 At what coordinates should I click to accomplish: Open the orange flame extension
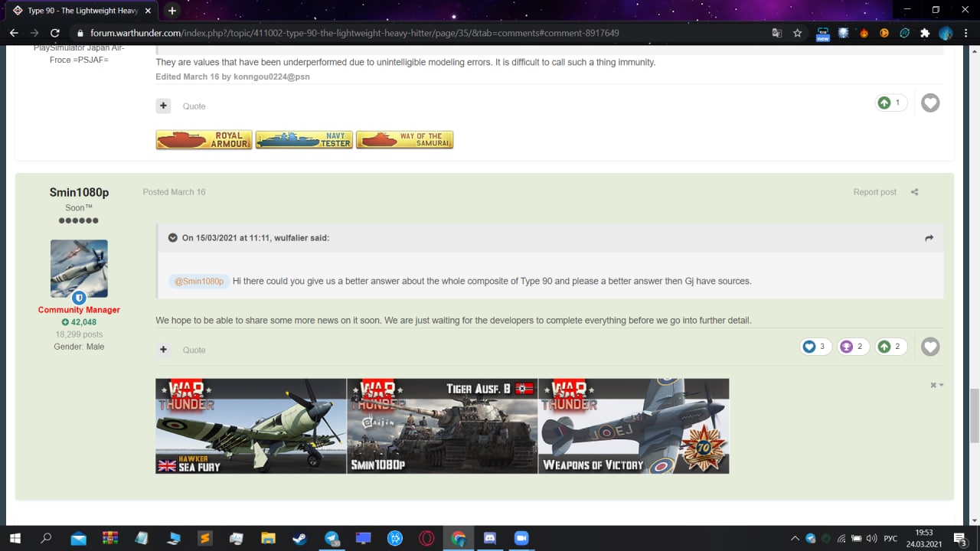pyautogui.click(x=864, y=33)
